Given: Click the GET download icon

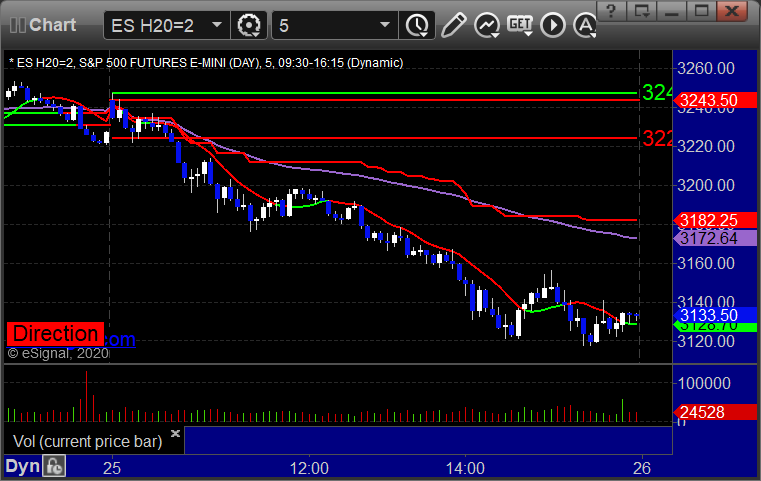Looking at the screenshot, I should pyautogui.click(x=520, y=25).
